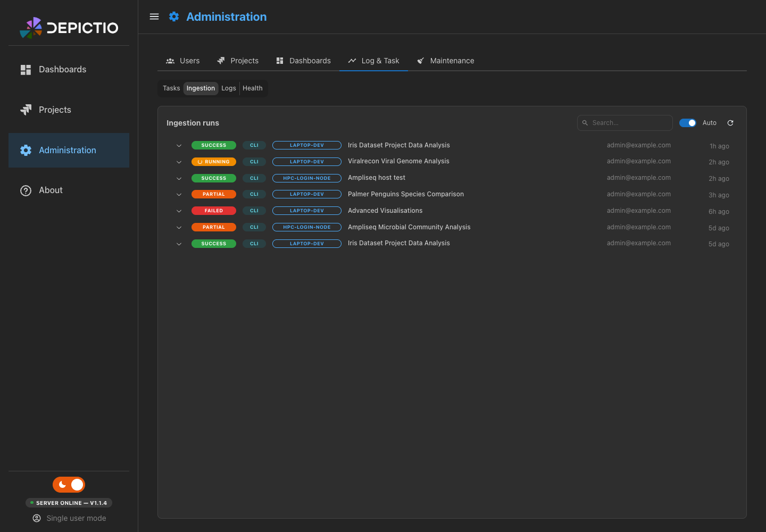Screen dimensions: 766x532
Task: Click the Single user mode label
Action: pos(76,518)
